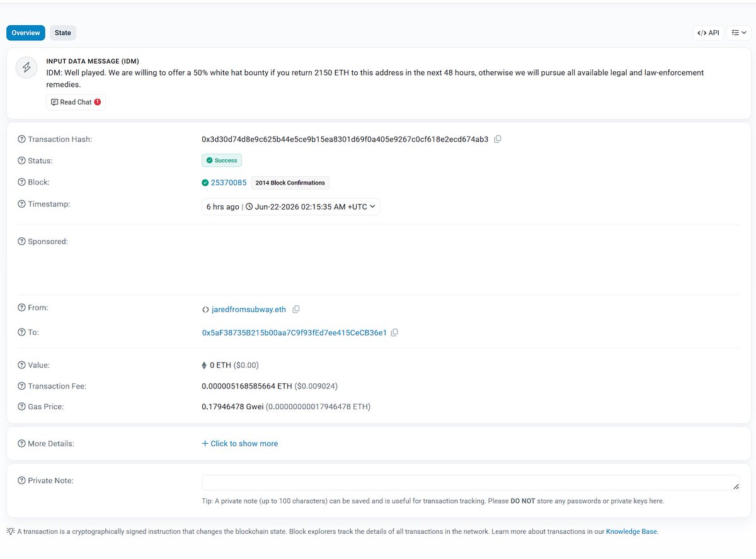This screenshot has width=756, height=559.
Task: Click the 2014 Block Confirmations badge
Action: [x=290, y=183]
